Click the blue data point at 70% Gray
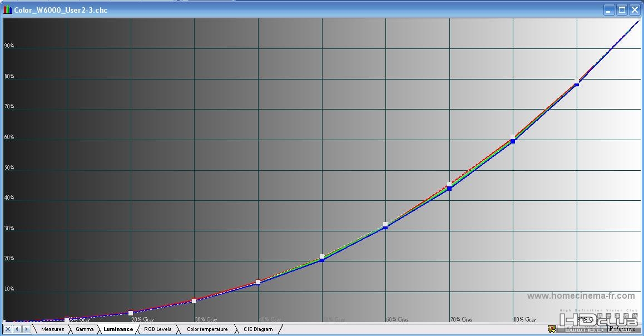Viewport: 644px width, 336px height. (449, 189)
